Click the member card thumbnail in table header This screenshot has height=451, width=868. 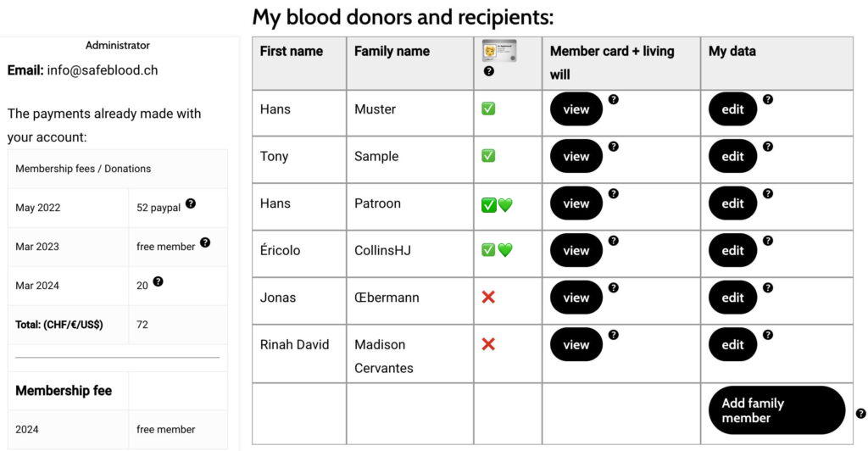[499, 51]
